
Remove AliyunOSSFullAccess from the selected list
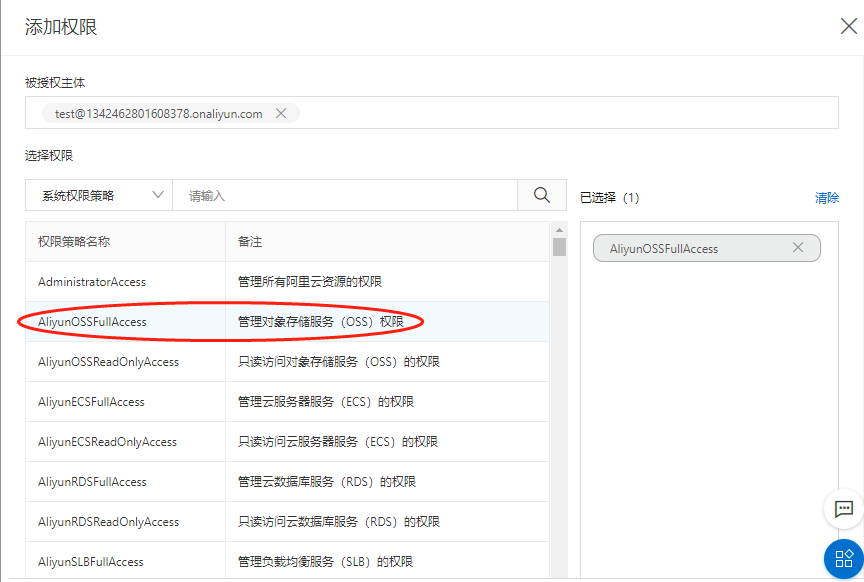798,247
